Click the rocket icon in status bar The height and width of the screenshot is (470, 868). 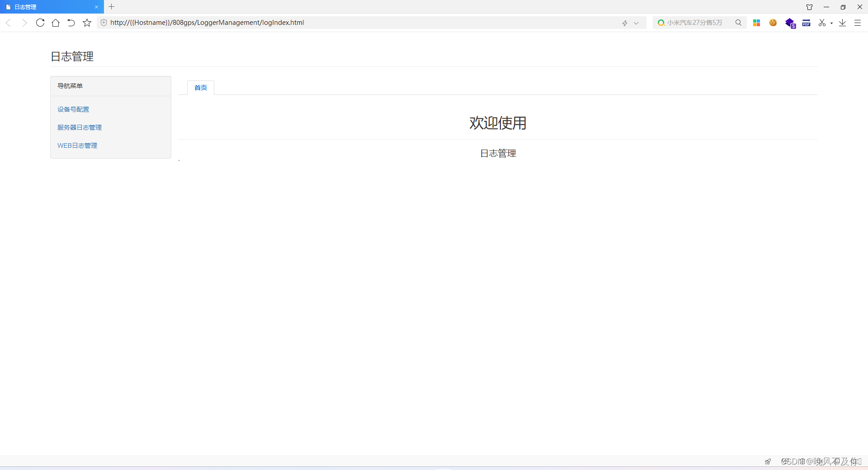pyautogui.click(x=768, y=461)
